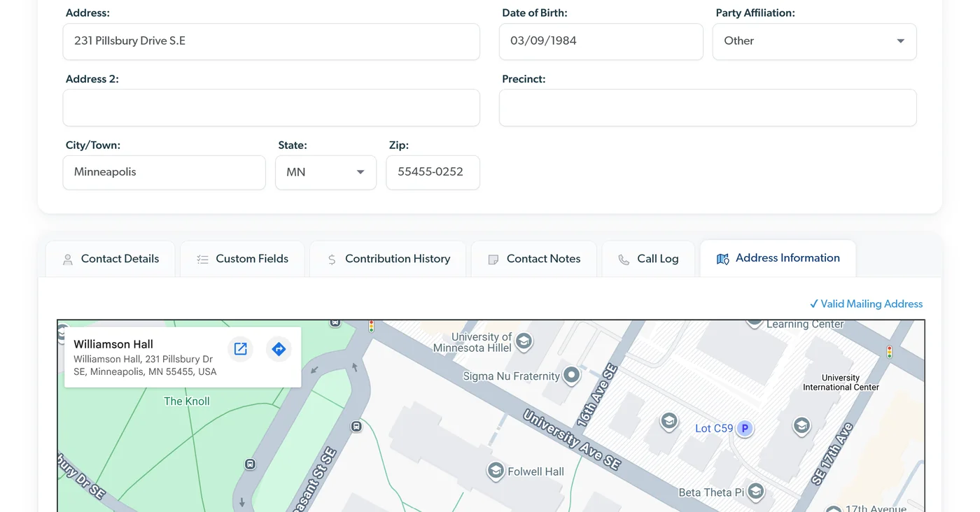Expand the Party Affiliation dropdown

click(x=814, y=41)
